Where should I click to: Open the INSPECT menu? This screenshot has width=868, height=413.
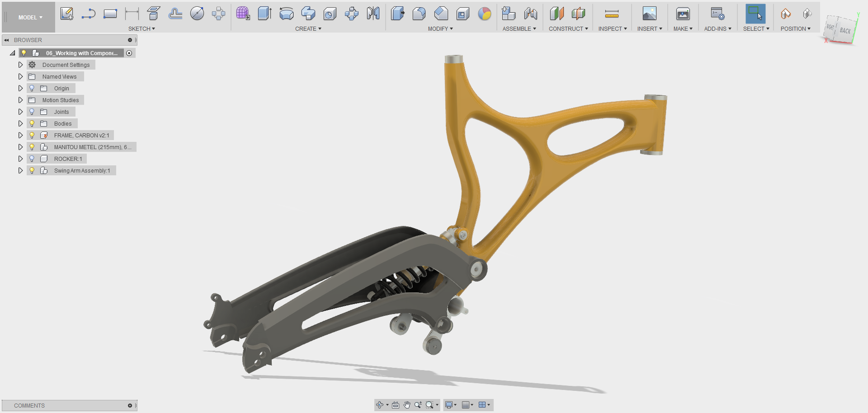point(612,28)
